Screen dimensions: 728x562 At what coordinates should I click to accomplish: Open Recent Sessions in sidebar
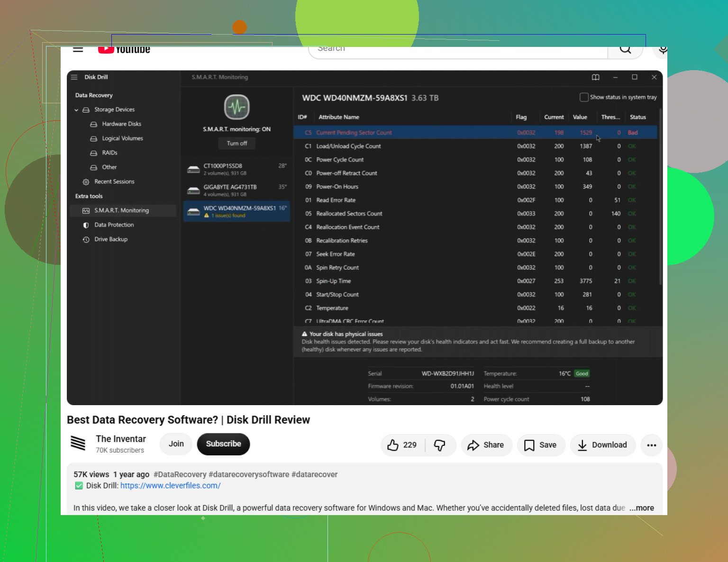click(x=114, y=181)
